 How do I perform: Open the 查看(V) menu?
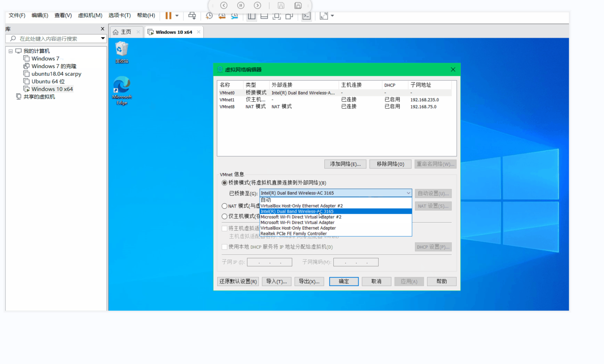click(63, 15)
